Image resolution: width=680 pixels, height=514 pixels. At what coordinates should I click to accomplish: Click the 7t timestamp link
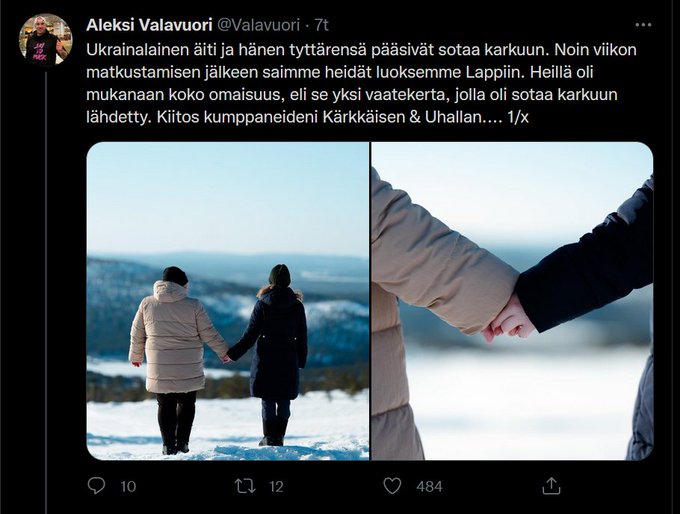coord(321,25)
